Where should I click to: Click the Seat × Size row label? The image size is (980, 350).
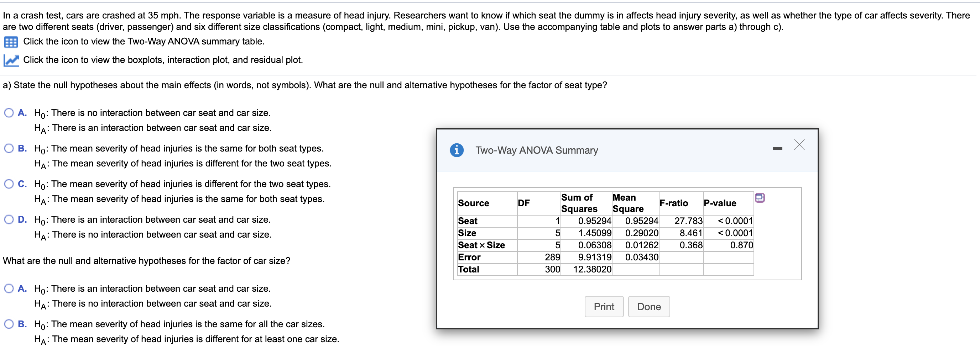pos(481,245)
